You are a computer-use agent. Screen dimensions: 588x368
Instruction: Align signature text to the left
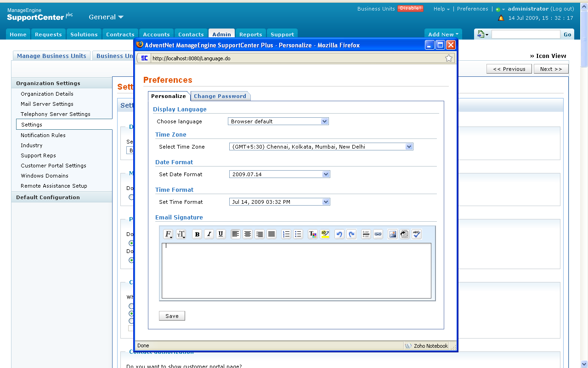click(236, 234)
